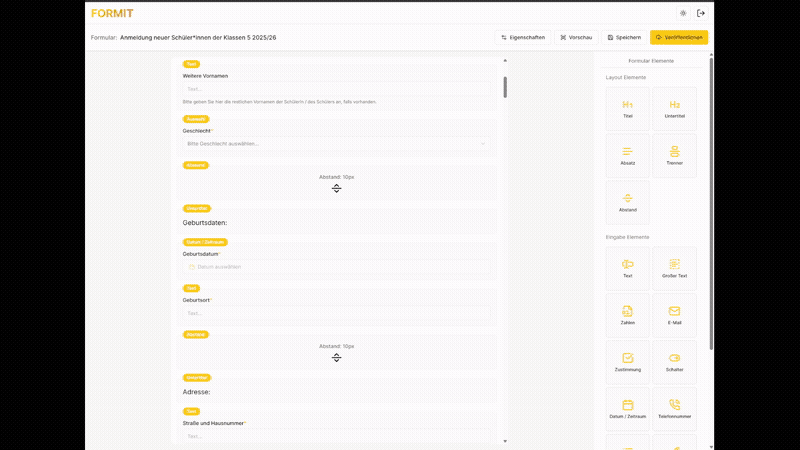Add the Telefonnummer element
This screenshot has height=450, width=800.
click(x=675, y=410)
